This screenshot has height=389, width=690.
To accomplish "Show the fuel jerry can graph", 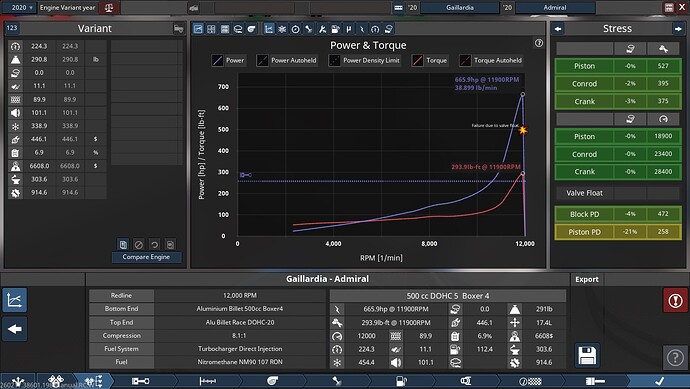I will [335, 29].
